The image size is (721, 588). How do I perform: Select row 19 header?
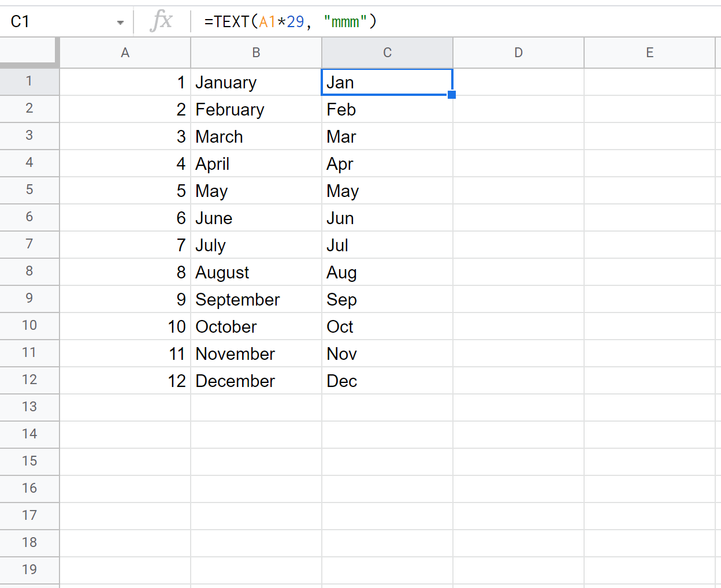[29, 570]
